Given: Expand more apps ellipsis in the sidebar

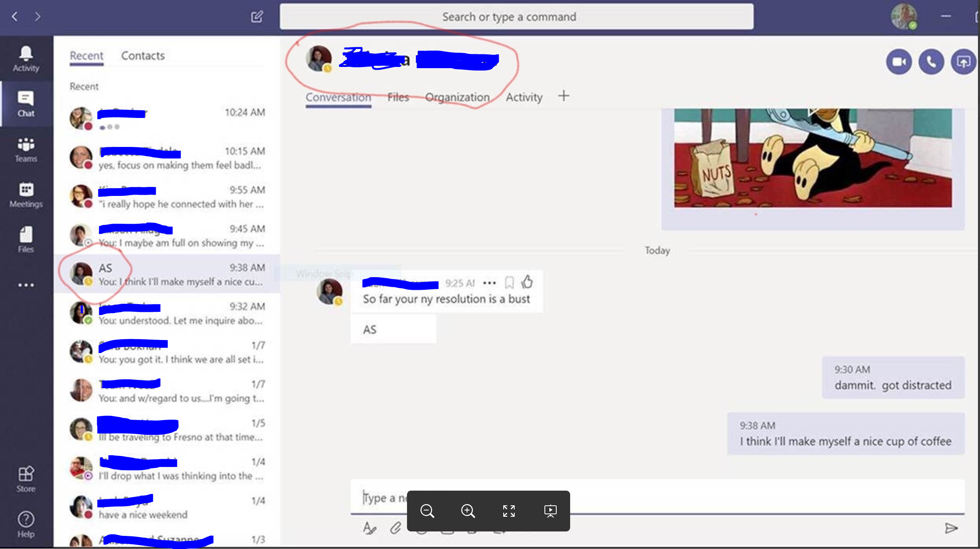Looking at the screenshot, I should (x=26, y=285).
